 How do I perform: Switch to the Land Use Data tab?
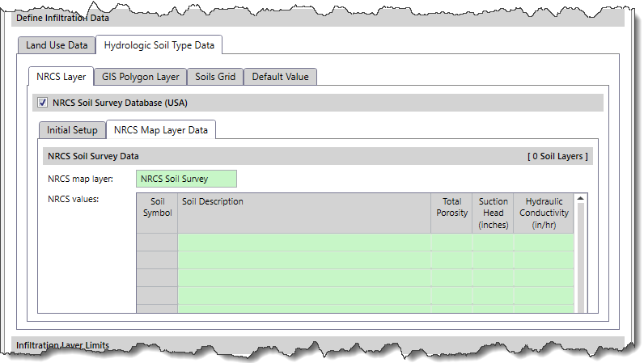(x=57, y=45)
